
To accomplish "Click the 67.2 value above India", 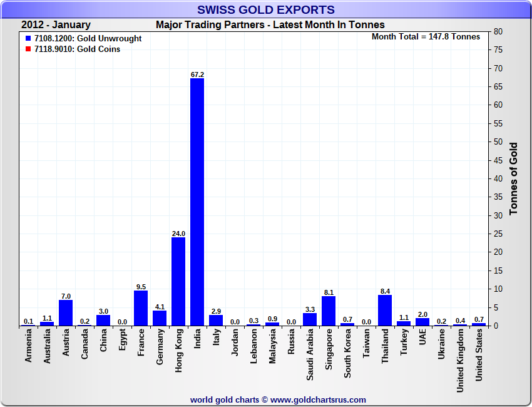I will pyautogui.click(x=197, y=75).
